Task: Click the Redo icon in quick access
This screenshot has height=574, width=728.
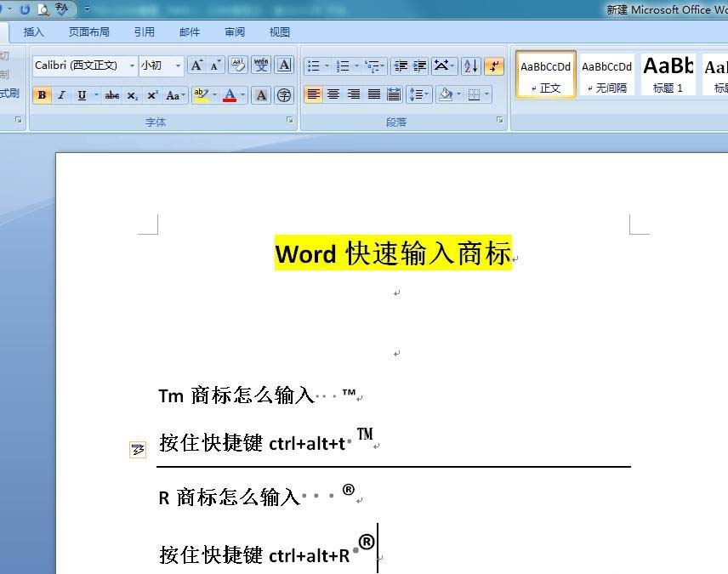Action: pos(25,9)
